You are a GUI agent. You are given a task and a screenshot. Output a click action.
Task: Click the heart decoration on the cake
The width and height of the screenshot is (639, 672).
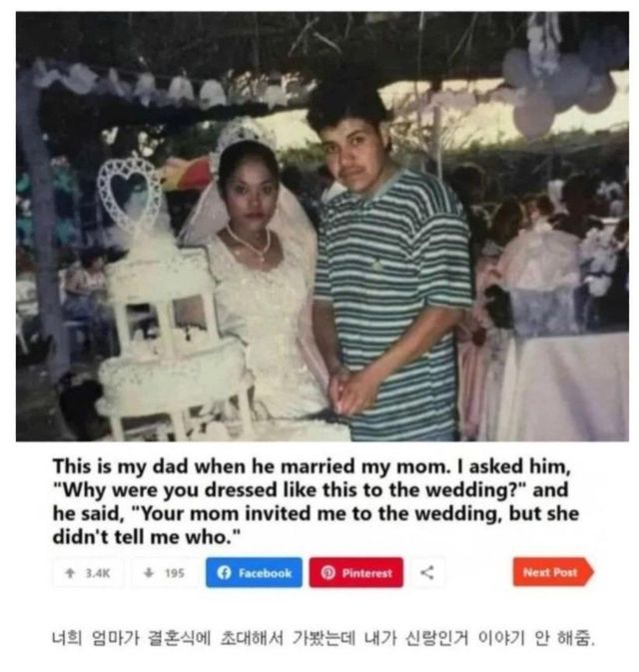129,193
